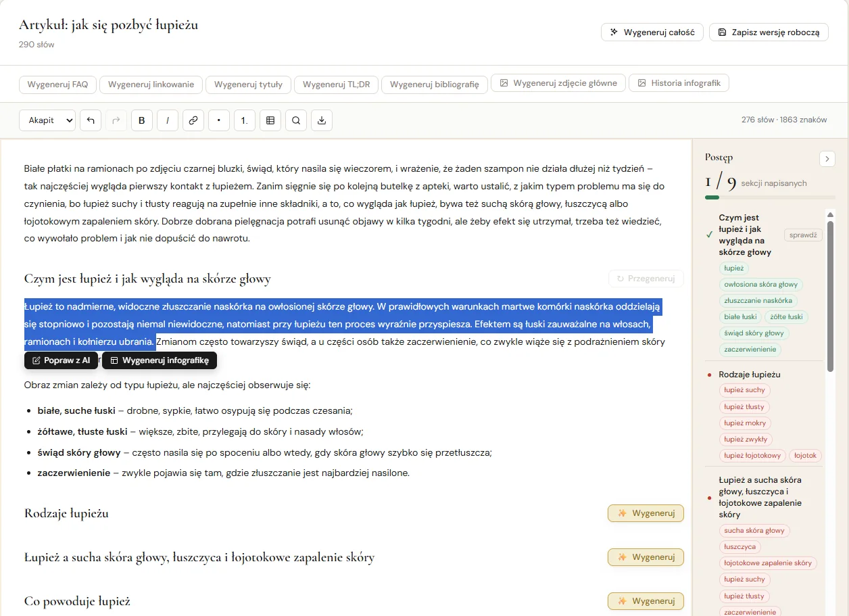This screenshot has width=849, height=616.
Task: Save draft with Zapisz wersję roboczą
Action: (769, 32)
